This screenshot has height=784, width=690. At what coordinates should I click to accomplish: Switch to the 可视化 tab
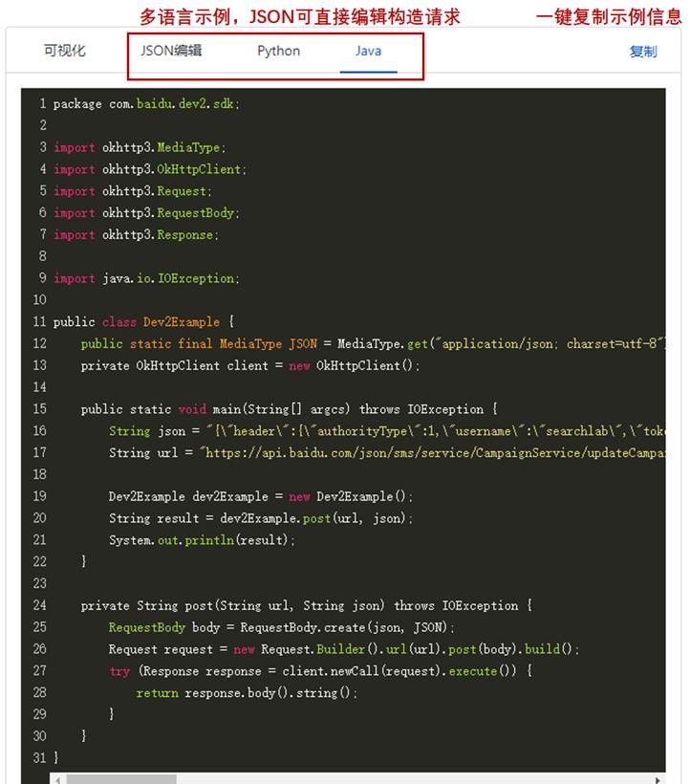pos(65,52)
